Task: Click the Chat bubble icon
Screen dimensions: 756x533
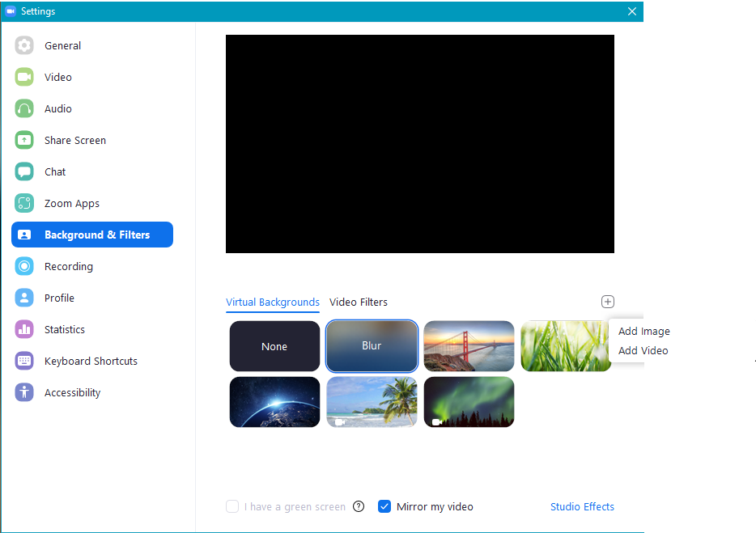Action: [24, 172]
